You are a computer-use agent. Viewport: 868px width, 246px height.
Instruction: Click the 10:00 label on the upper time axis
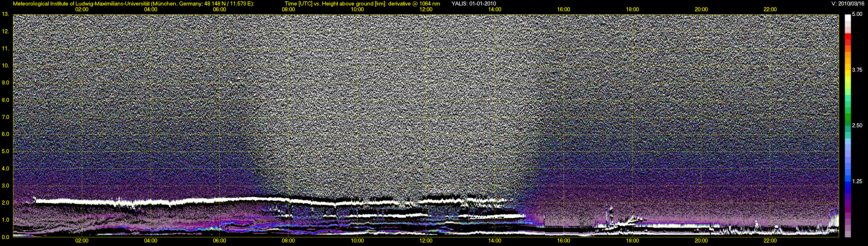pos(357,10)
